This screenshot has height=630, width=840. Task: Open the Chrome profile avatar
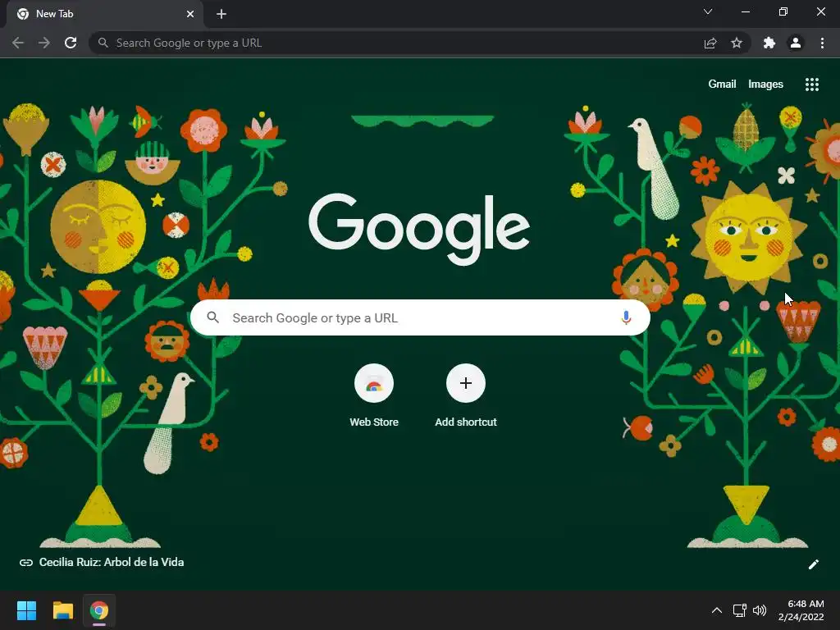click(796, 43)
